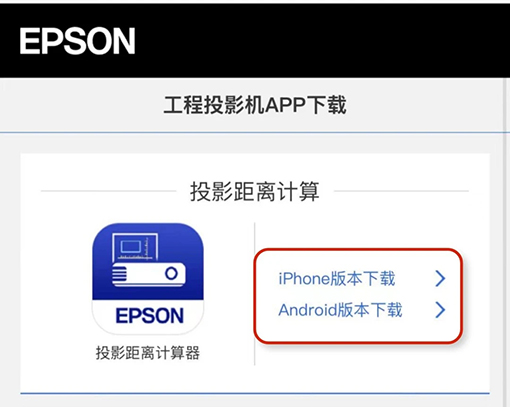Click the EPSON logo in the black header

click(x=77, y=41)
